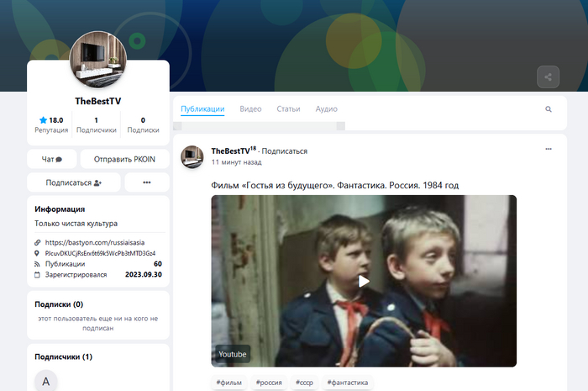Open the search magnifier in the tabs bar
This screenshot has width=588, height=391.
pos(549,109)
